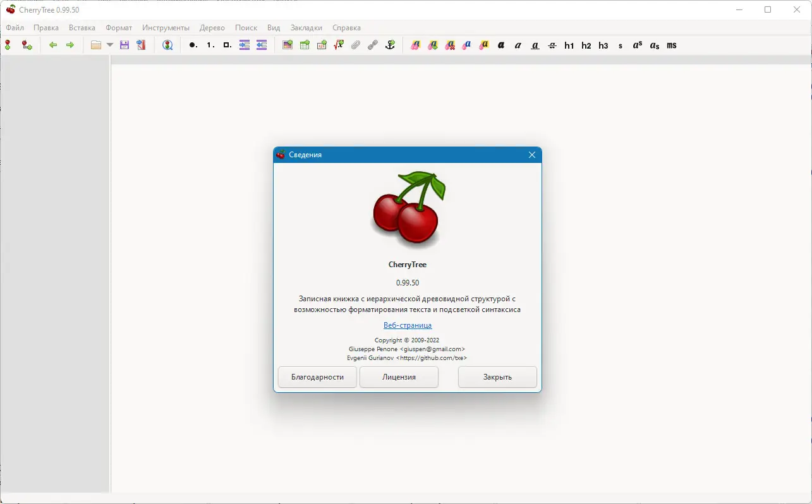Click the Copyright © 2009-2022 line
Image resolution: width=812 pixels, height=504 pixels.
click(x=407, y=340)
